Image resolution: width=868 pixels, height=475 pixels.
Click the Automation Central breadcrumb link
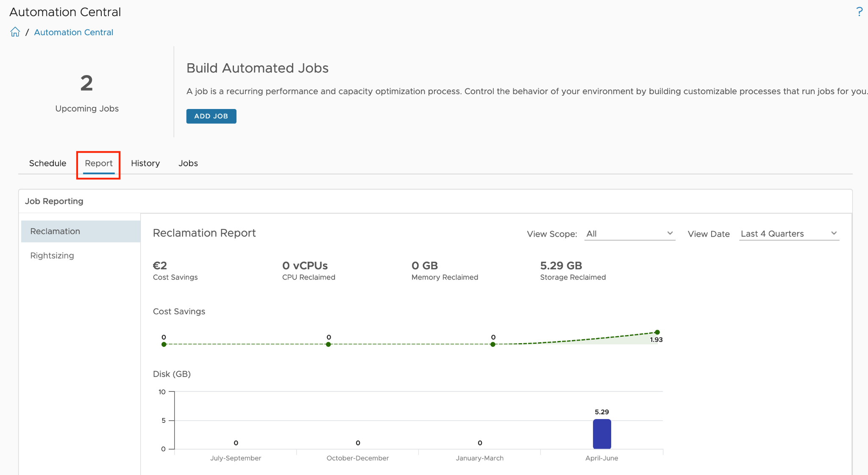click(73, 32)
